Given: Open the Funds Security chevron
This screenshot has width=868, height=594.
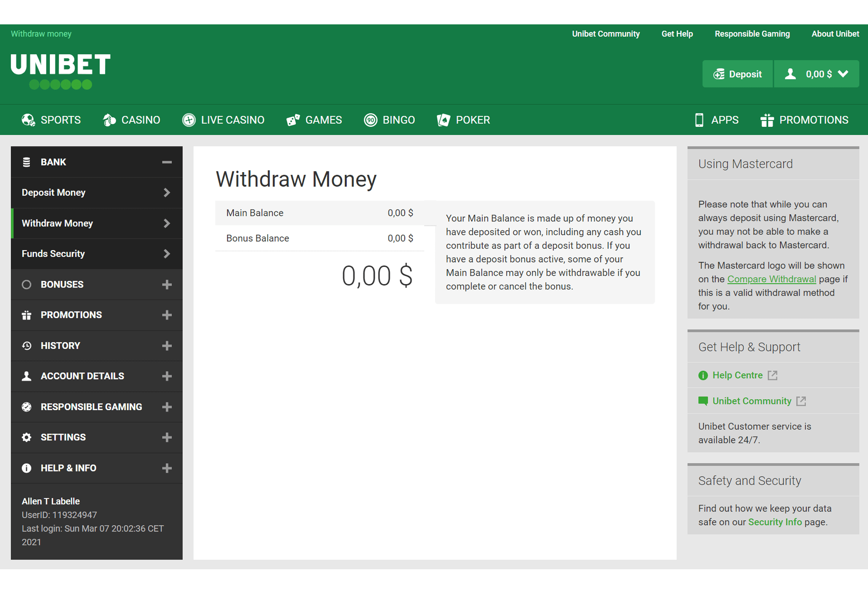Looking at the screenshot, I should 167,254.
